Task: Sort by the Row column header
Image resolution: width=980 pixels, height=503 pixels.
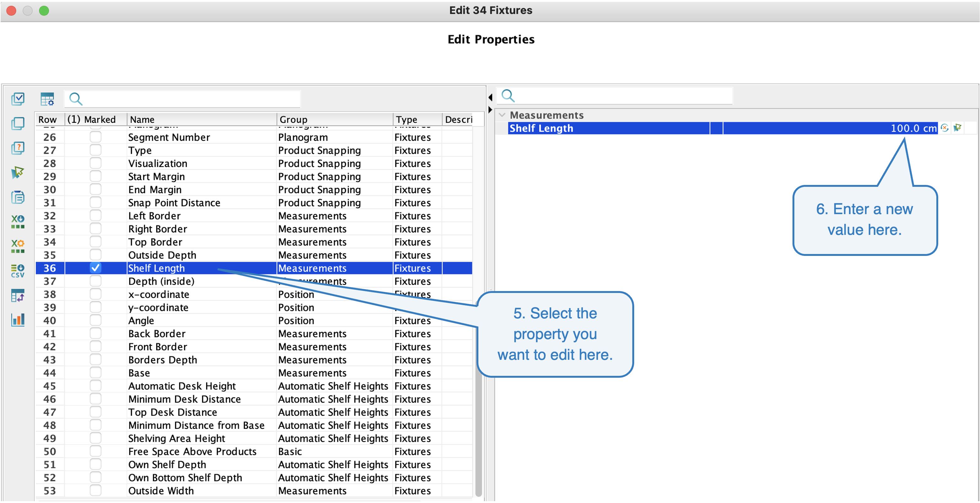Action: 50,119
